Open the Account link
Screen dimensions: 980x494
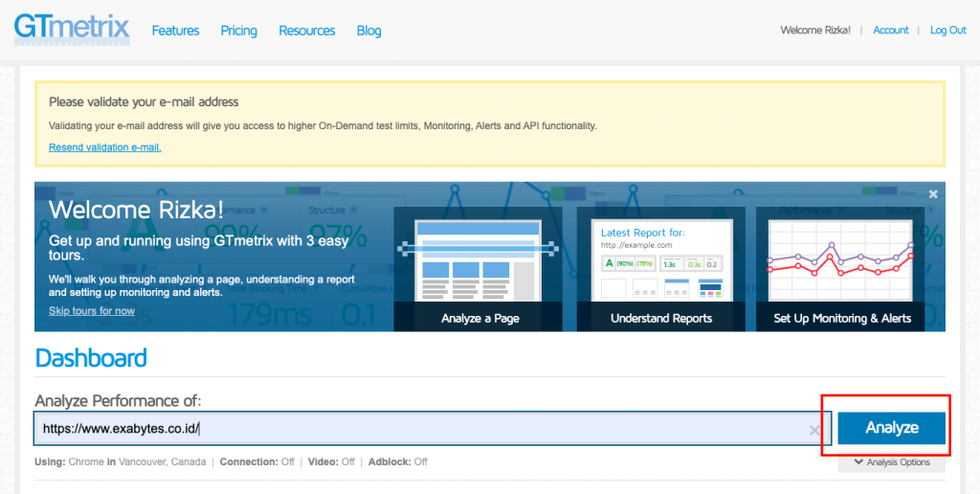(x=891, y=30)
